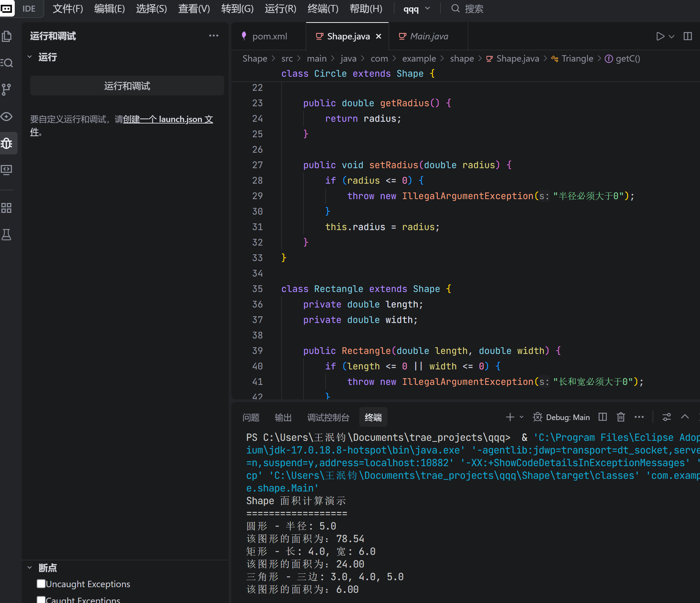Open the 终端(T) menu in menu bar
The height and width of the screenshot is (603, 700).
[x=323, y=9]
